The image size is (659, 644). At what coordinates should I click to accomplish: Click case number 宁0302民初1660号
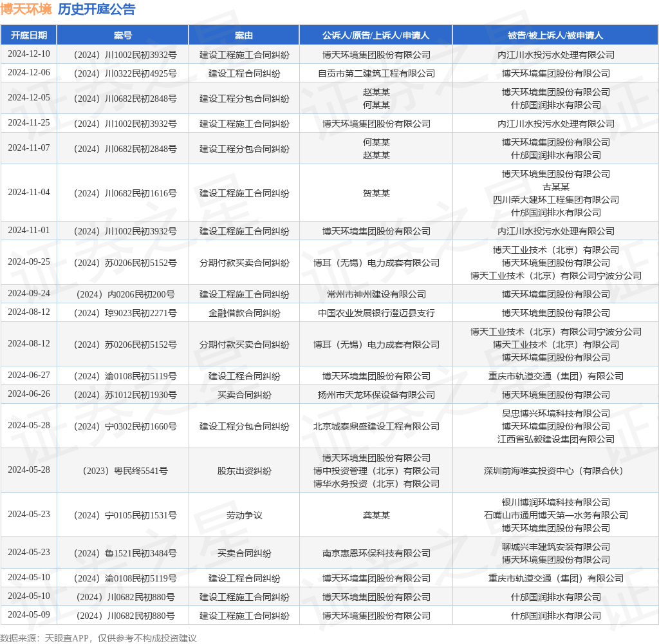point(125,426)
